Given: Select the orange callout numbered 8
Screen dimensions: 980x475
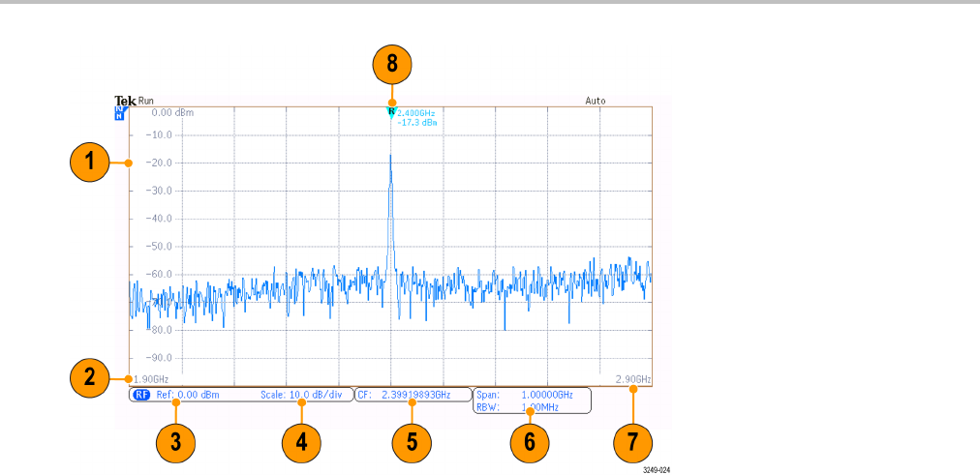Looking at the screenshot, I should pos(392,64).
